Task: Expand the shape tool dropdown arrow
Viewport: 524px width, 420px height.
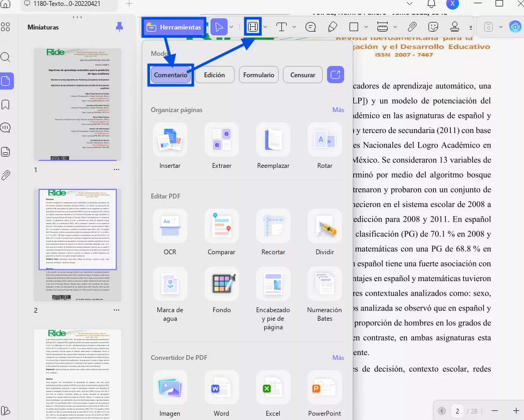Action: [x=366, y=27]
